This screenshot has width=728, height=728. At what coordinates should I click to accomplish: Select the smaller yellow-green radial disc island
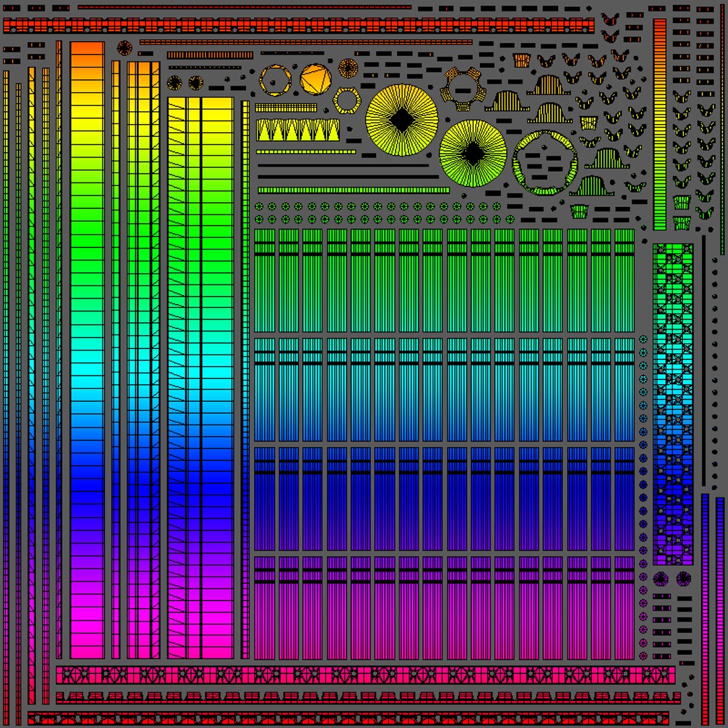click(473, 154)
